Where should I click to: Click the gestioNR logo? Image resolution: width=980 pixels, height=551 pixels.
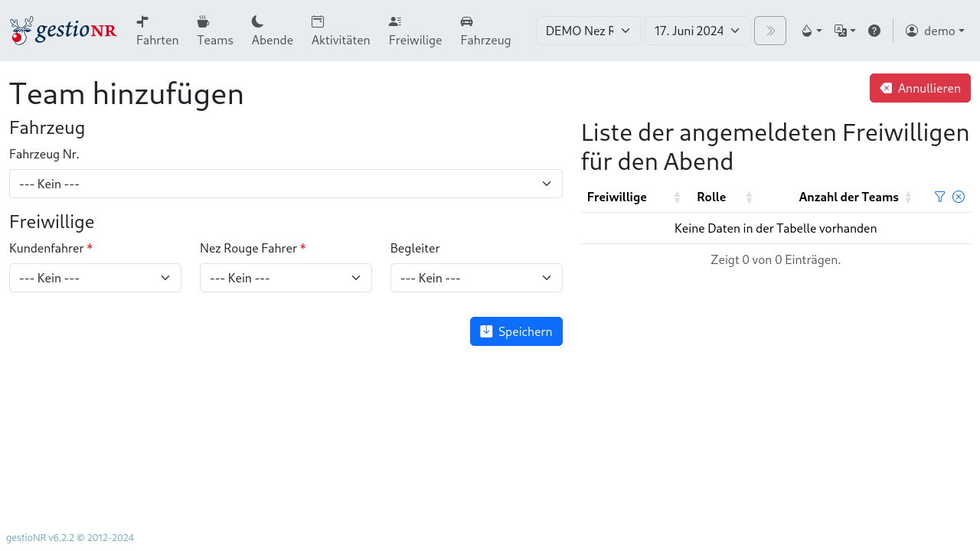point(63,30)
